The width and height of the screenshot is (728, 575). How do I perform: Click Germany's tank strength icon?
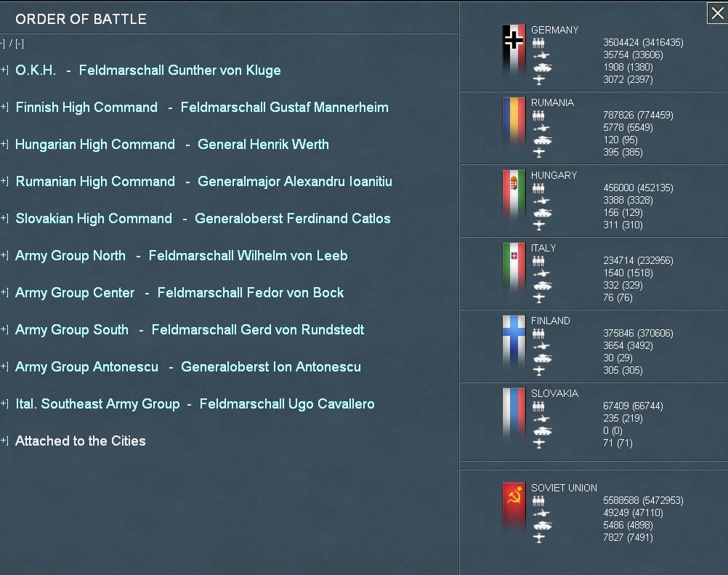[541, 68]
